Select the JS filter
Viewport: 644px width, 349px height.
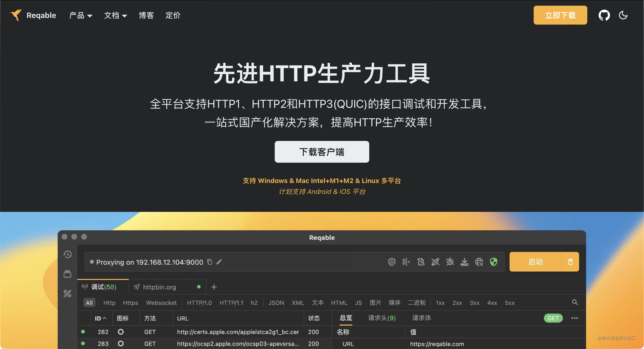[358, 303]
